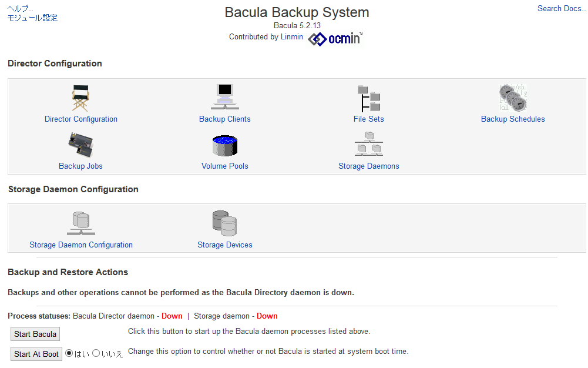Open the Director Configuration chair icon
Screen dimensions: 588x368
pos(80,98)
